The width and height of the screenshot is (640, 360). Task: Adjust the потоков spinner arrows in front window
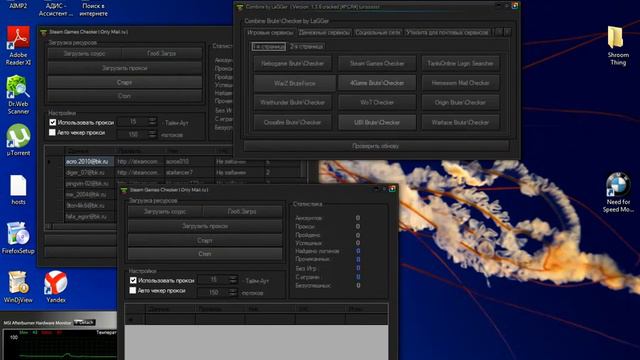(233, 292)
